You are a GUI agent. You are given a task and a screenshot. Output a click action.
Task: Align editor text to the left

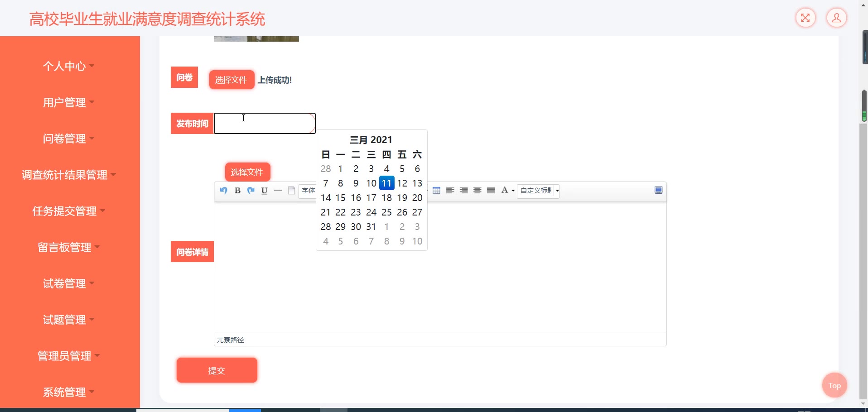click(450, 191)
